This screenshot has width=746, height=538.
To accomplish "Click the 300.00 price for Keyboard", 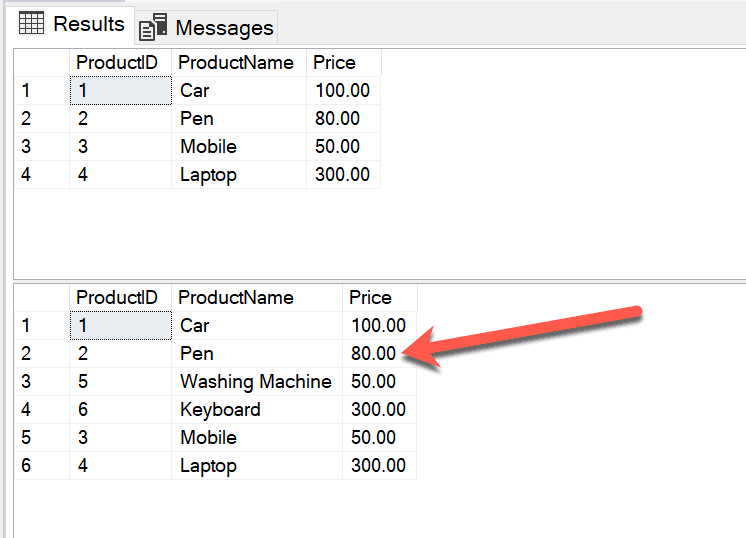I will [x=378, y=409].
